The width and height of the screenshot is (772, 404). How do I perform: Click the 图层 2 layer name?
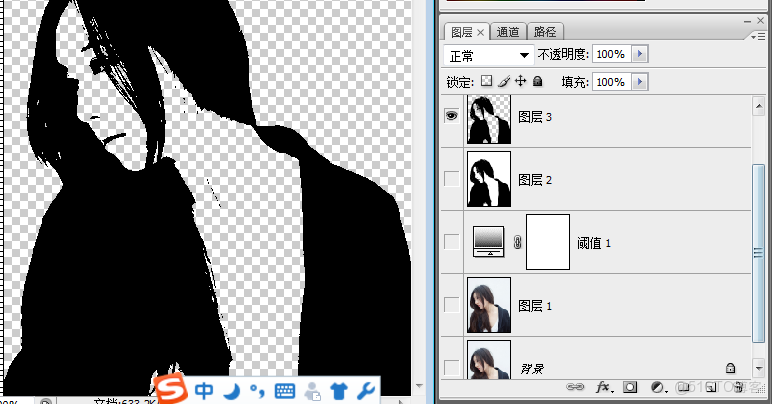tap(535, 180)
